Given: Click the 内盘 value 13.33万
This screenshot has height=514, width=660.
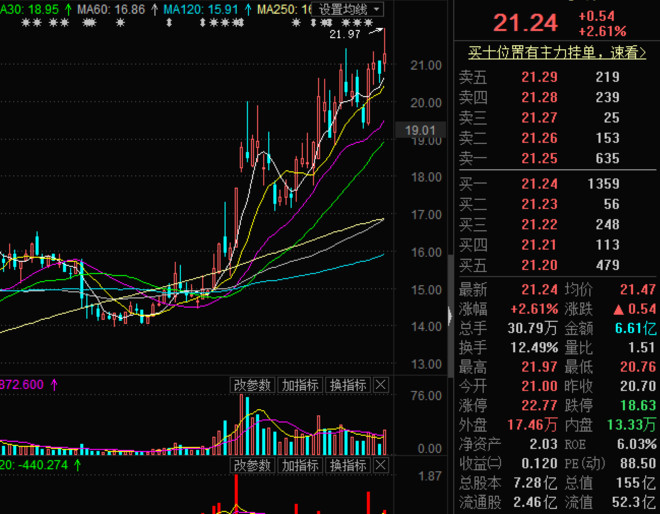Looking at the screenshot, I should (631, 425).
